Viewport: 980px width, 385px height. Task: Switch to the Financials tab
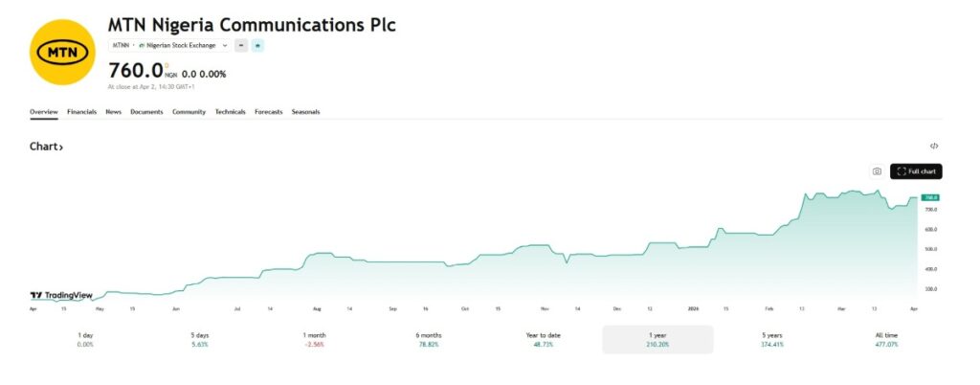point(81,112)
